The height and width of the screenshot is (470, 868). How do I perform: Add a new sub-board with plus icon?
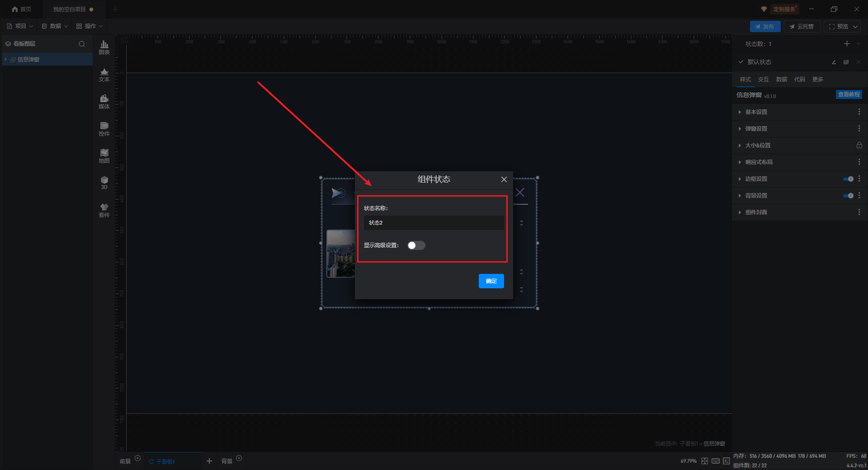click(x=209, y=461)
